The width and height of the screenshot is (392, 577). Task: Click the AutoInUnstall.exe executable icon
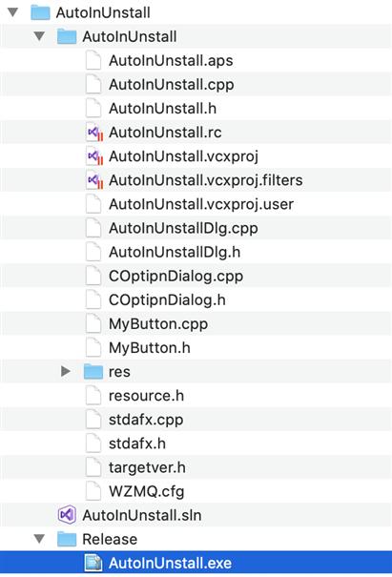click(93, 563)
